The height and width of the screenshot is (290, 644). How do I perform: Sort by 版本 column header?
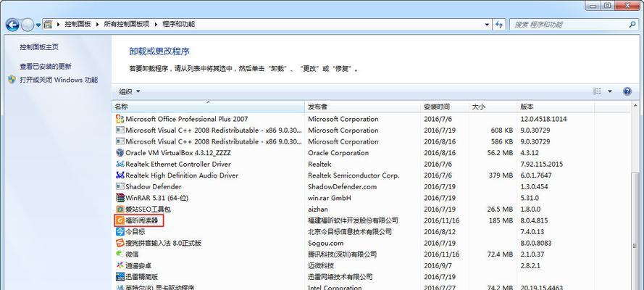coord(556,107)
